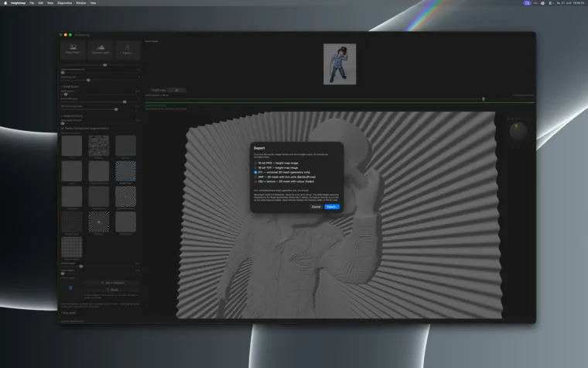This screenshot has height=368, width=588.
Task: Open the Apple menu
Action: click(5, 3)
